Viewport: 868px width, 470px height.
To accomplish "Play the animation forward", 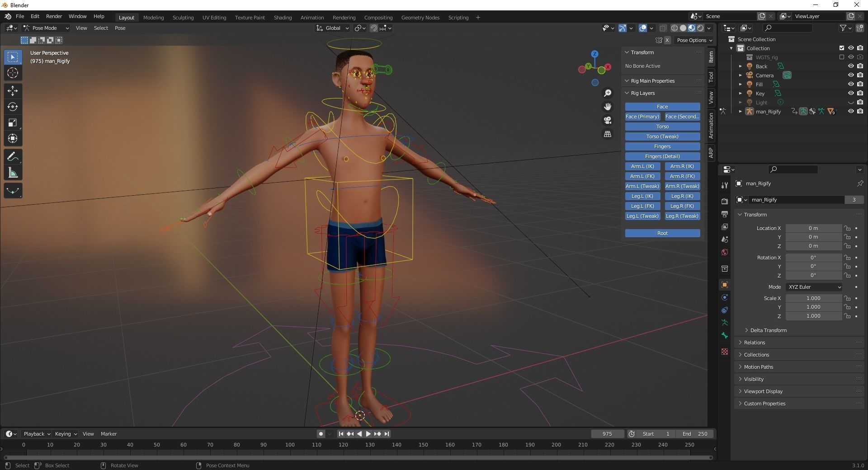I will pyautogui.click(x=368, y=434).
